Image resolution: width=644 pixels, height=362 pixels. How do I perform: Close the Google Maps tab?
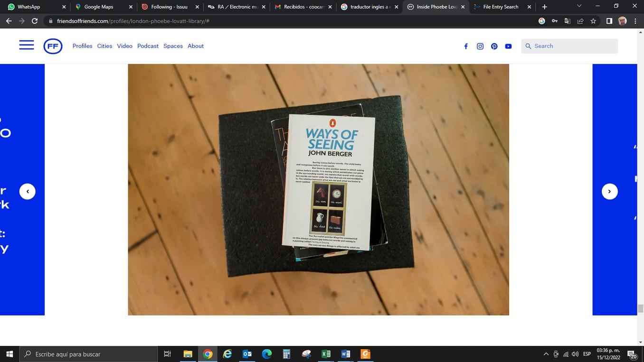[131, 7]
